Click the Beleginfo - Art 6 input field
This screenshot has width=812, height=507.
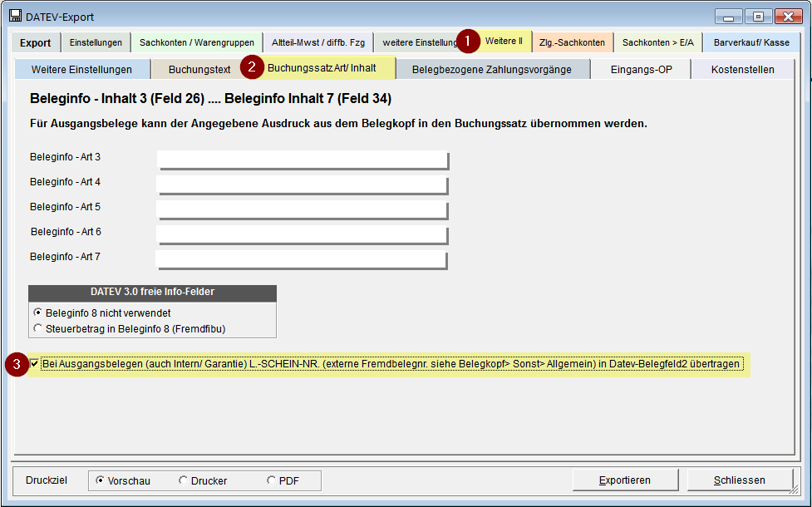[x=302, y=234]
